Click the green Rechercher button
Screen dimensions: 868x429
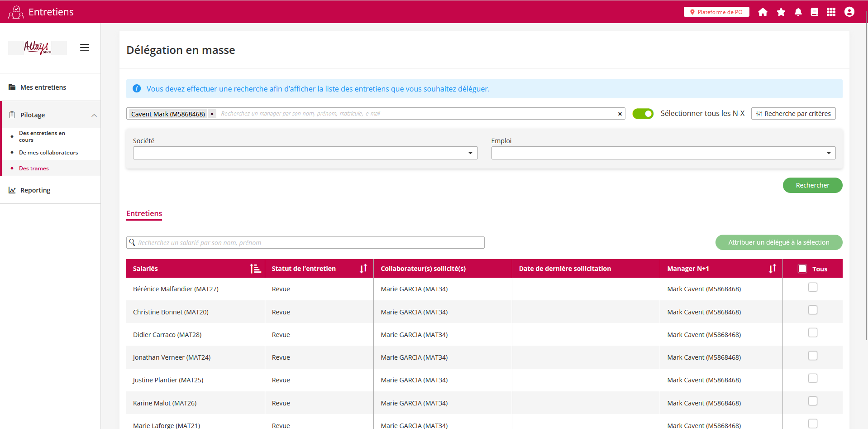coord(812,185)
